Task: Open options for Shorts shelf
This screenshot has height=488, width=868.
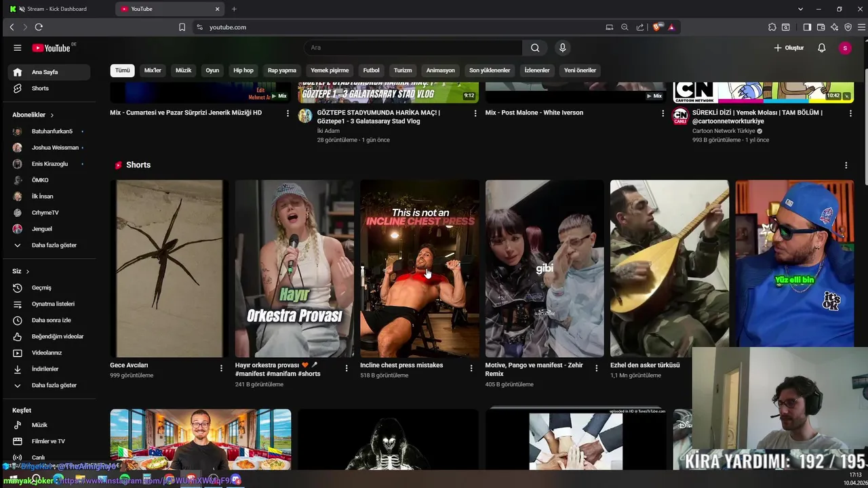Action: click(846, 165)
